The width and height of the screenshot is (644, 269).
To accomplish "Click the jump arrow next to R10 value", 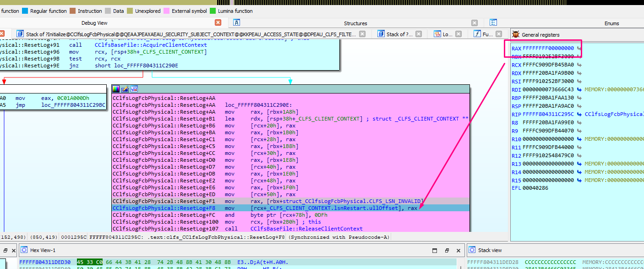I will click(579, 139).
